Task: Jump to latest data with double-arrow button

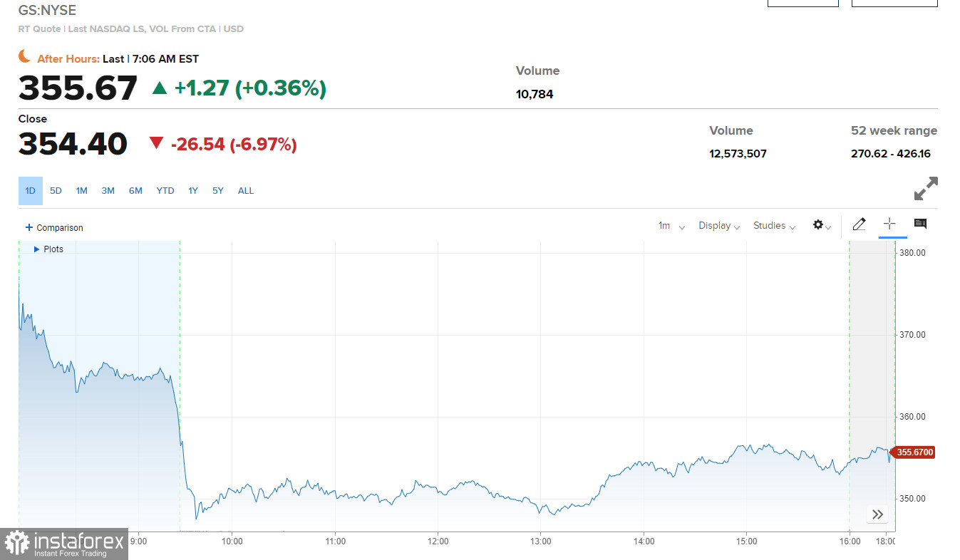Action: (877, 514)
